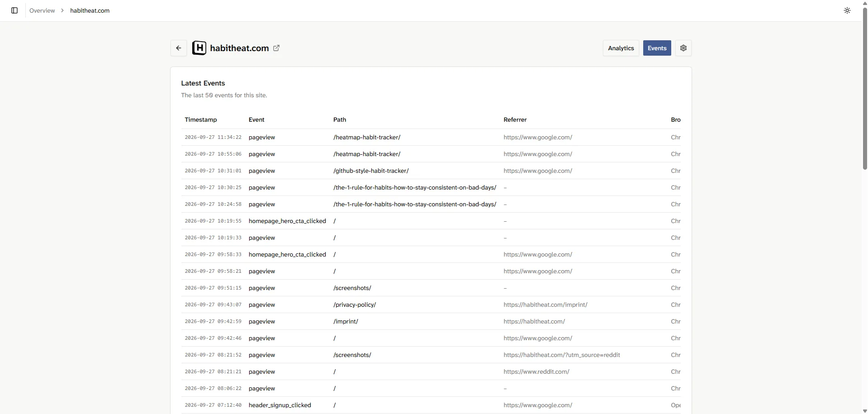Click homepage_hero_cta_clicked at 10:19:55
The width and height of the screenshot is (868, 414).
pyautogui.click(x=287, y=221)
